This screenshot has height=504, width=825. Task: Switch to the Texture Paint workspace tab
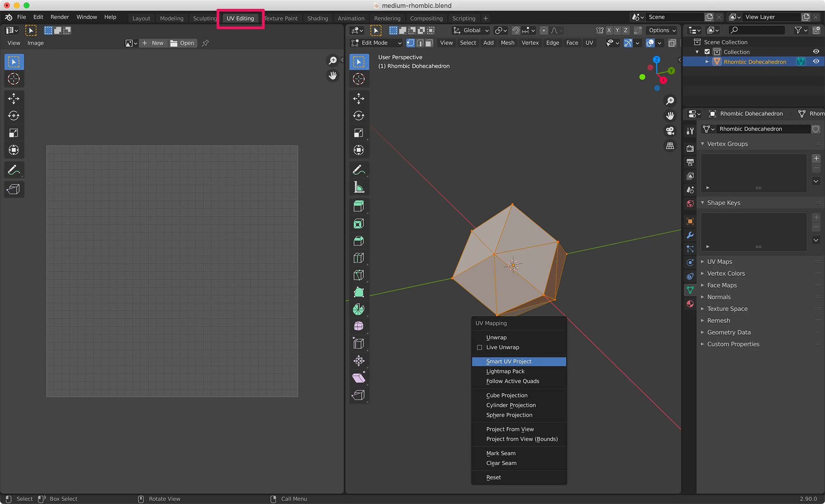coord(281,18)
